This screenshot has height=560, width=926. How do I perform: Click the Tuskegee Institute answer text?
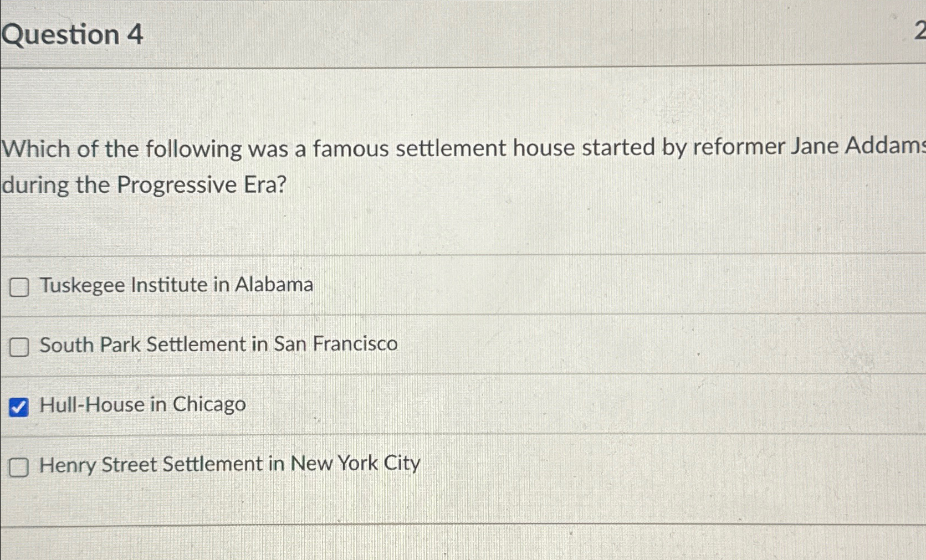[x=176, y=285]
